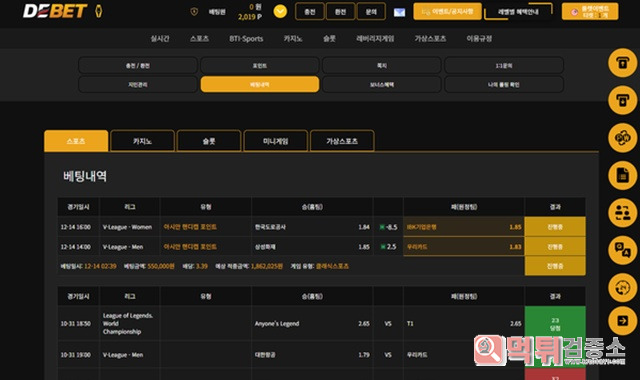640x380 pixels.
Task: Open 스포츠 in the main navigation
Action: (199, 38)
